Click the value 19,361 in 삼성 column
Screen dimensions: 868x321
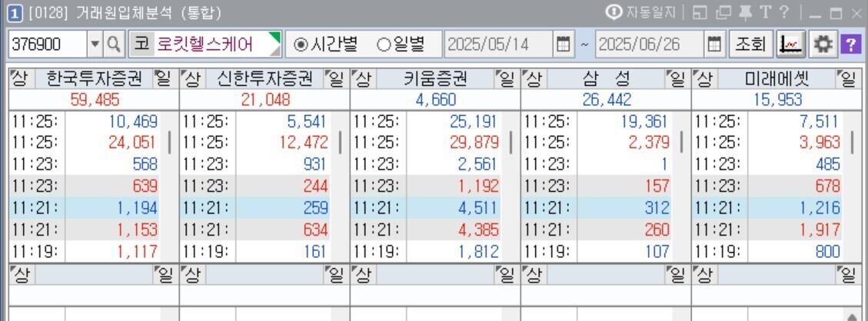(645, 121)
